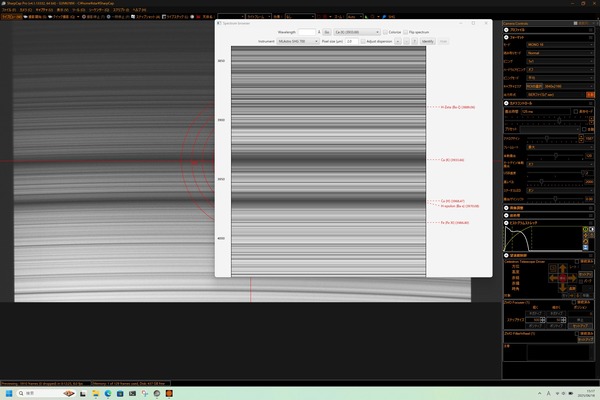Select the Fe line label near 4000
The image size is (600, 400).
coord(455,223)
